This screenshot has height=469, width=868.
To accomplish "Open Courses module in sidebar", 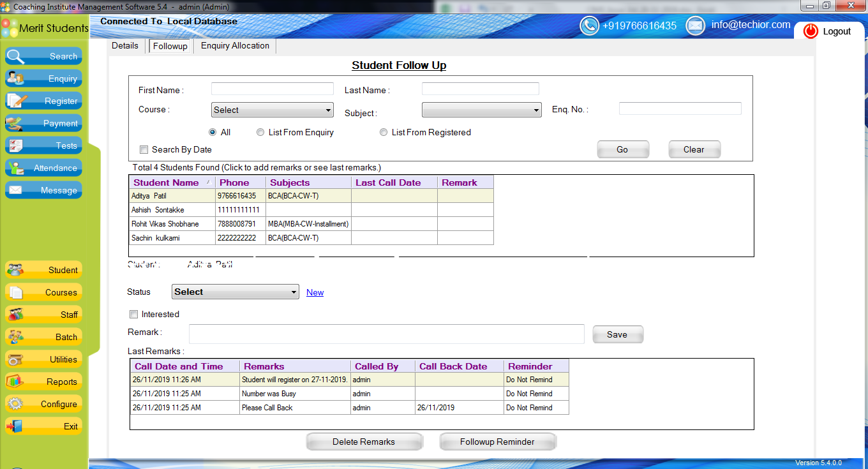I will [x=44, y=292].
